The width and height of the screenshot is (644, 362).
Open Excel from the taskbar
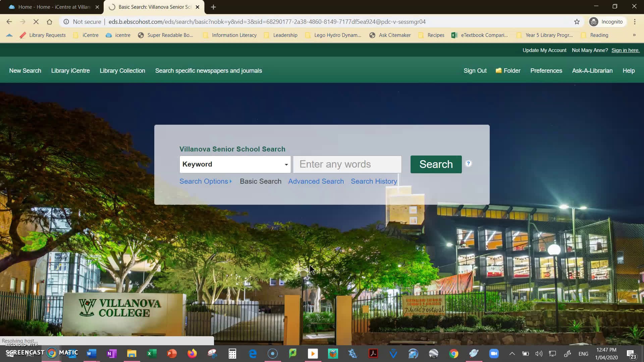152,353
